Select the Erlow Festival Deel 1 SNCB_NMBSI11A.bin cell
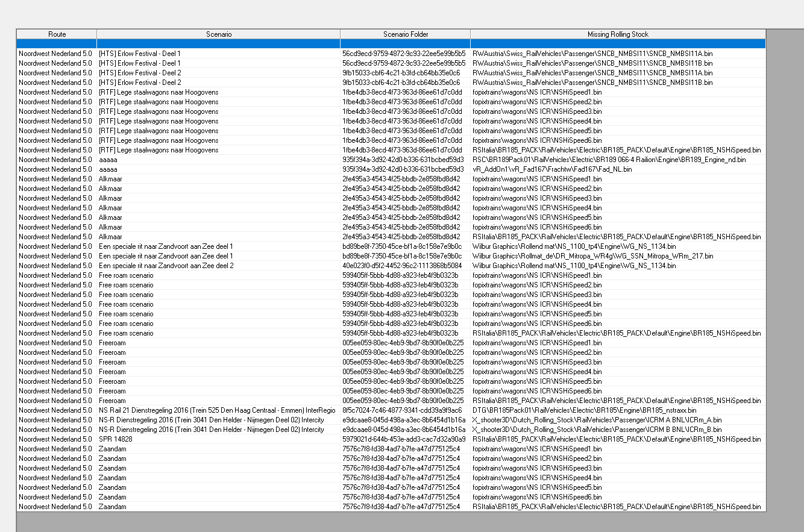The height and width of the screenshot is (532, 804). coord(592,54)
